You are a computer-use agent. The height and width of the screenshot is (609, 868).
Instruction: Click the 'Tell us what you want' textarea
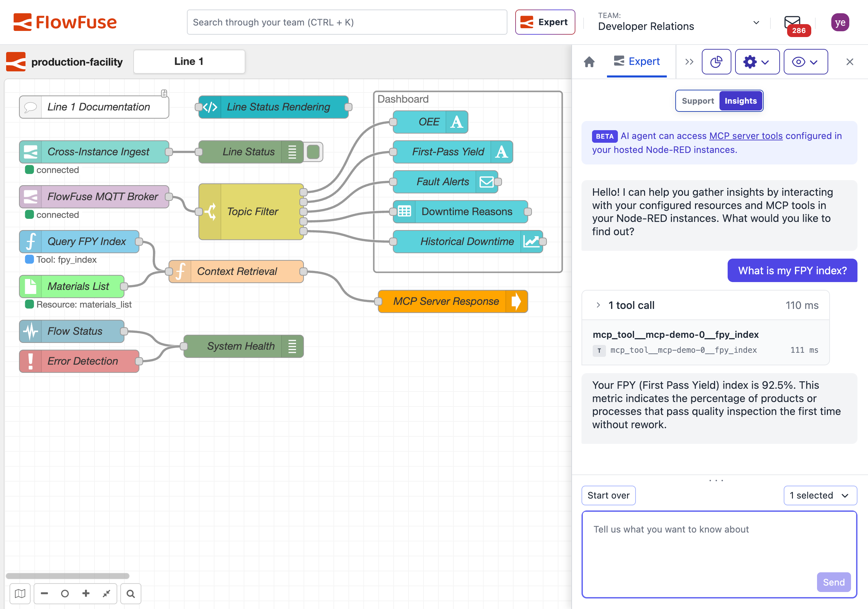(x=719, y=555)
